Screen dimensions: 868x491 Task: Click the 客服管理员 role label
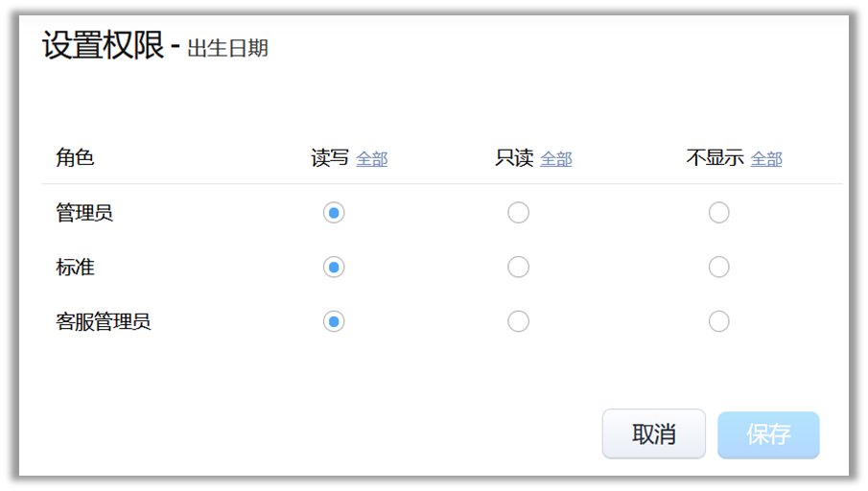coord(104,321)
